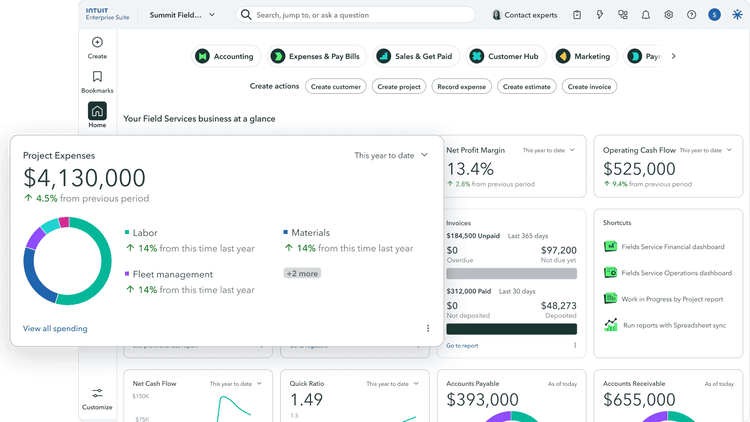The height and width of the screenshot is (422, 750).
Task: Open Work in Progress by Project report
Action: (x=663, y=299)
